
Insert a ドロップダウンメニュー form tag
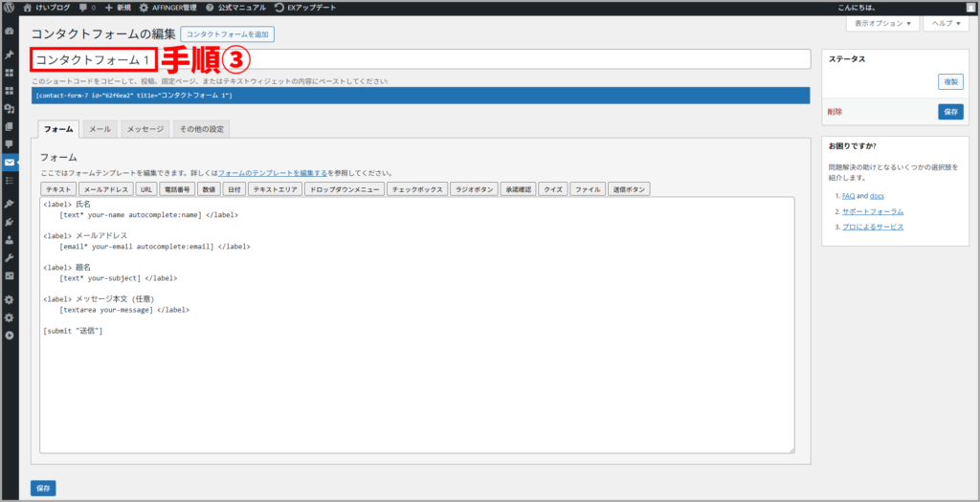point(345,189)
